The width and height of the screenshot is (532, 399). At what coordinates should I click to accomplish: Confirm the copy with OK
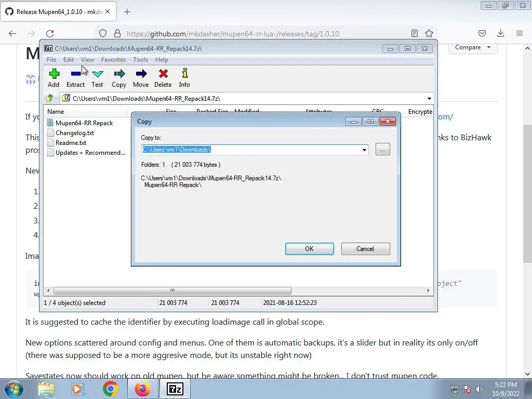click(x=310, y=249)
